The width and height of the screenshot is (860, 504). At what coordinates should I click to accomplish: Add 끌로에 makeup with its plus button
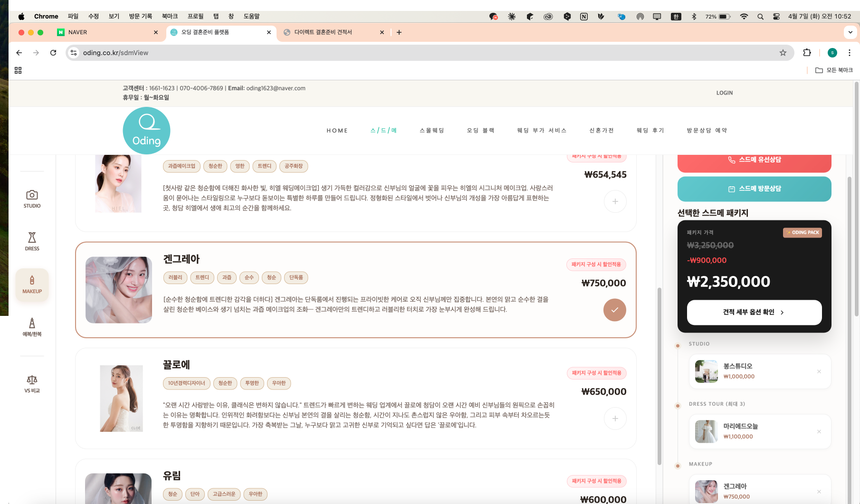click(615, 418)
